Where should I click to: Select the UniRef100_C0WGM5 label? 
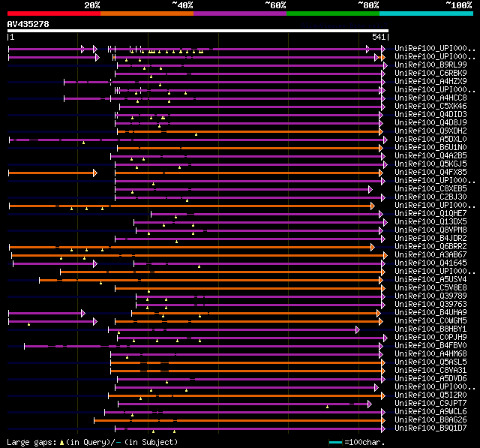(x=430, y=321)
